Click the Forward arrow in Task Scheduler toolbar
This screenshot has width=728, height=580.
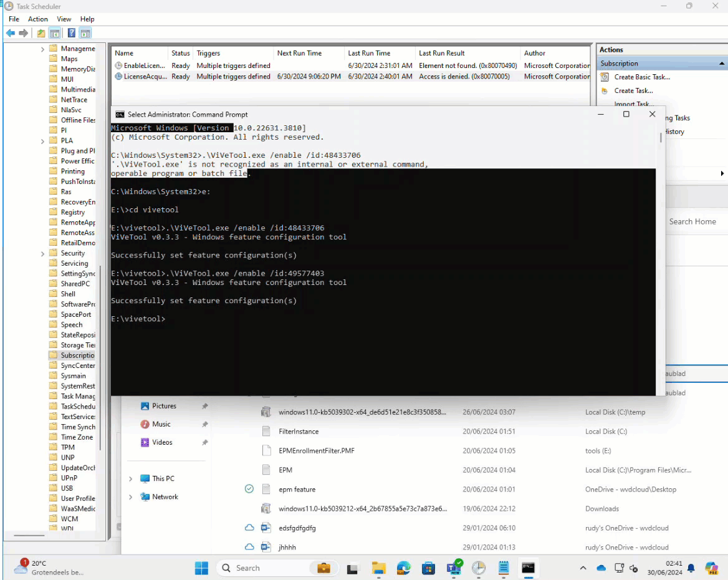click(x=23, y=33)
